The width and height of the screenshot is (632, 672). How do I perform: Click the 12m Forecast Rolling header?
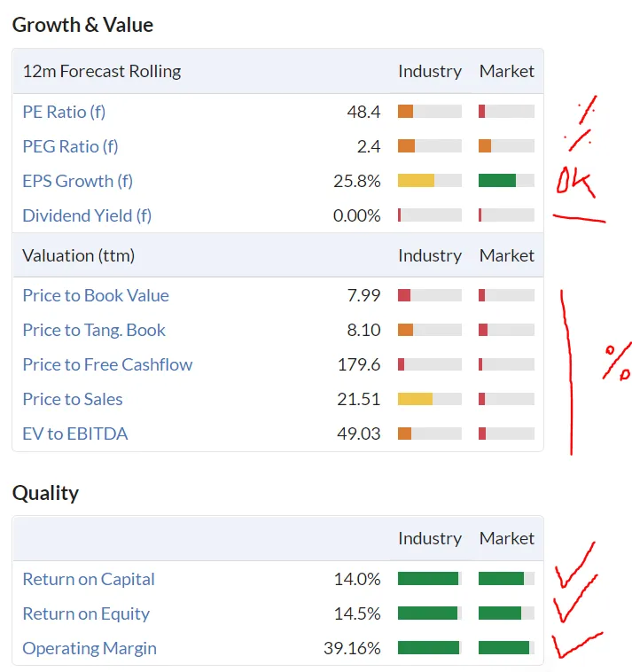point(102,71)
